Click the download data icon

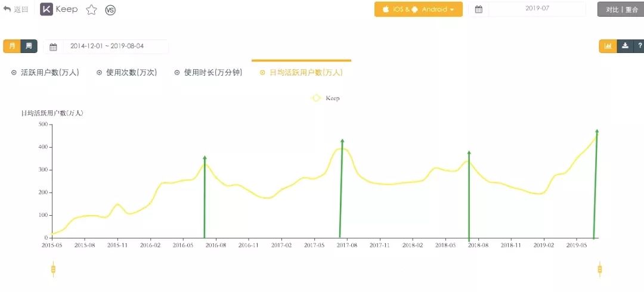pyautogui.click(x=625, y=46)
